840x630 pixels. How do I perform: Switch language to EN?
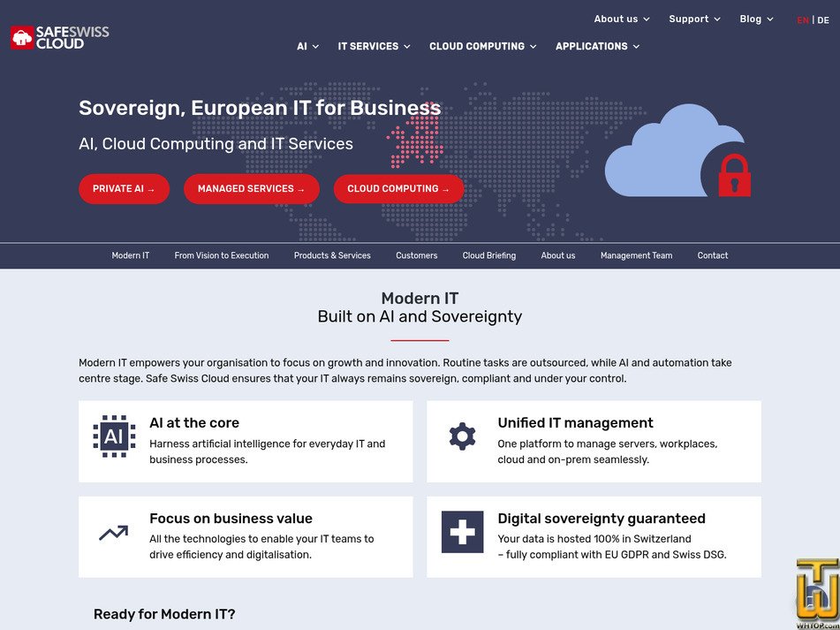(803, 20)
